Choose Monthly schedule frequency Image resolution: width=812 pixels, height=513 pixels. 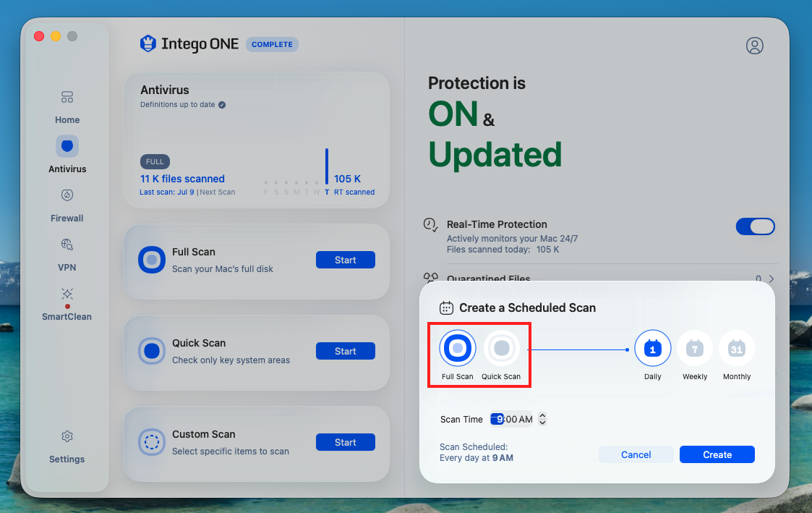coord(736,348)
